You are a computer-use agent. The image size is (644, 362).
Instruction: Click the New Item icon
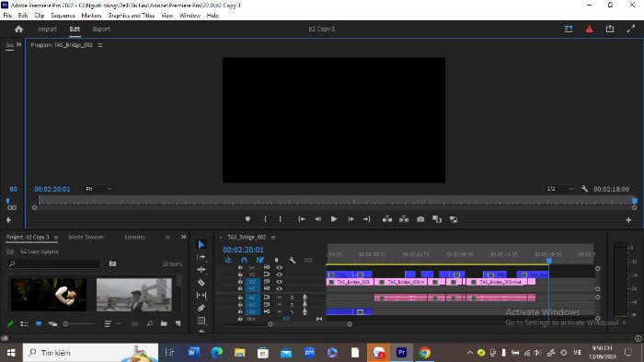178,323
